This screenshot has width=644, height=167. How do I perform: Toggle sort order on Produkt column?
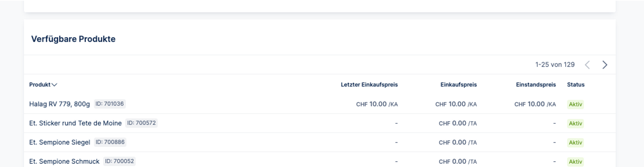point(43,85)
